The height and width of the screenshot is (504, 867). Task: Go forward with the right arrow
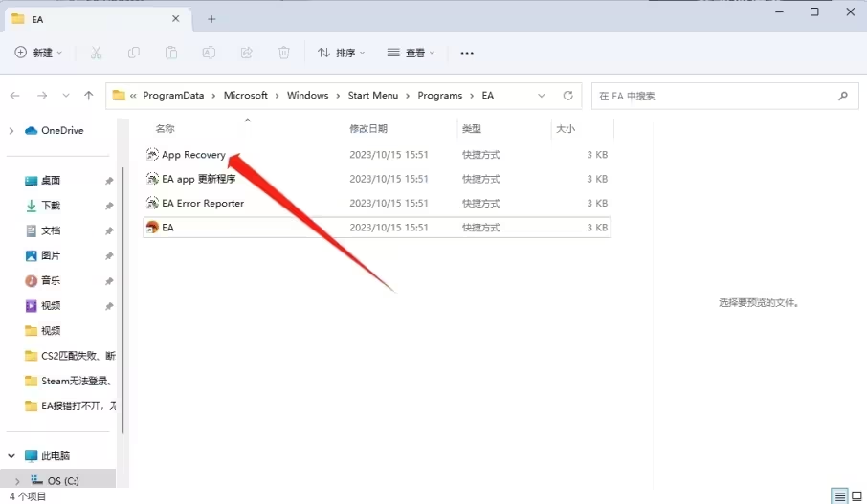pos(42,96)
